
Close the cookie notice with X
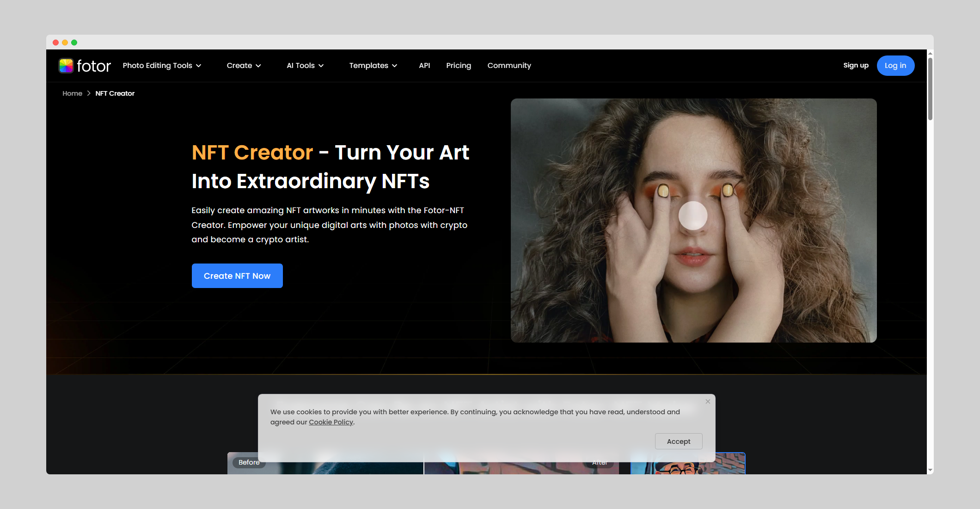[x=708, y=401]
